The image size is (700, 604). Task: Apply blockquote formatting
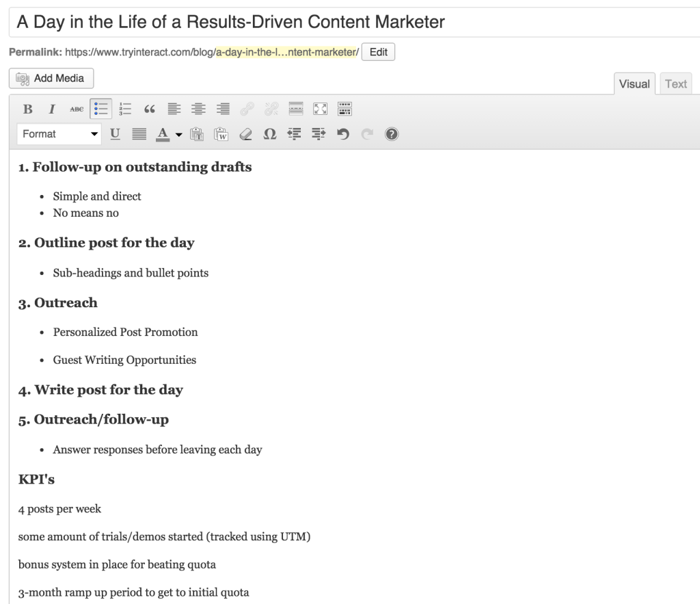[x=150, y=109]
